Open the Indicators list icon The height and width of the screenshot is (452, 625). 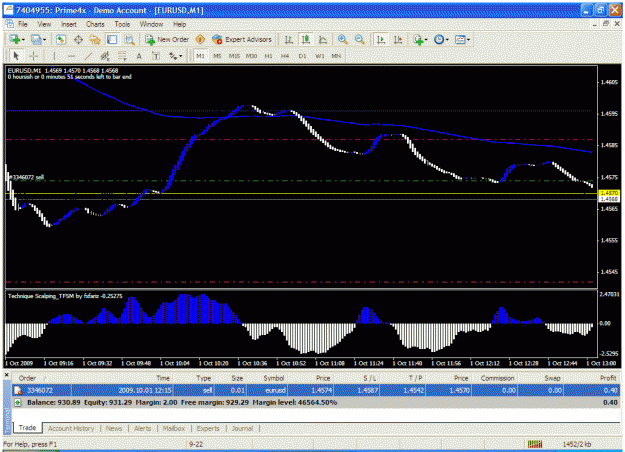pyautogui.click(x=418, y=39)
